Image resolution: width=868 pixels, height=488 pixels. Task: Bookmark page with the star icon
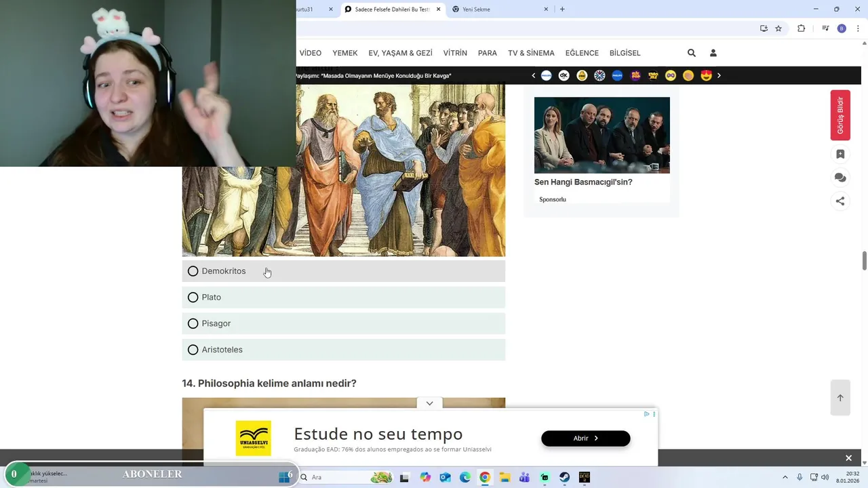tap(778, 28)
